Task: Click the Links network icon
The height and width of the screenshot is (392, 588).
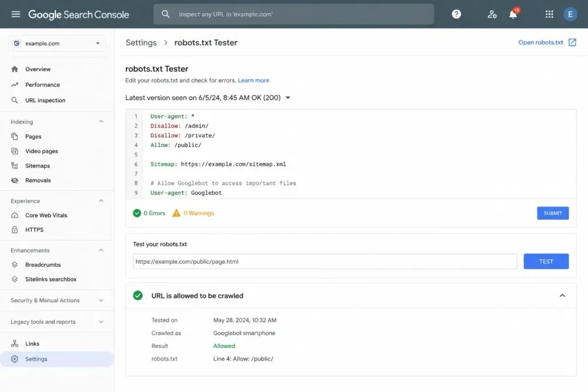Action: (14, 343)
